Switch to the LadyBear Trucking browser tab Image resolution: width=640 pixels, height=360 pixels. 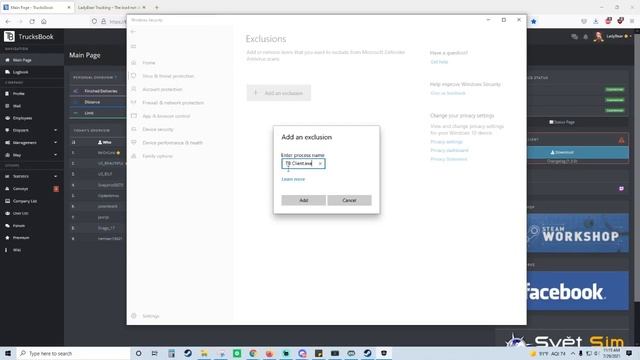pyautogui.click(x=111, y=7)
